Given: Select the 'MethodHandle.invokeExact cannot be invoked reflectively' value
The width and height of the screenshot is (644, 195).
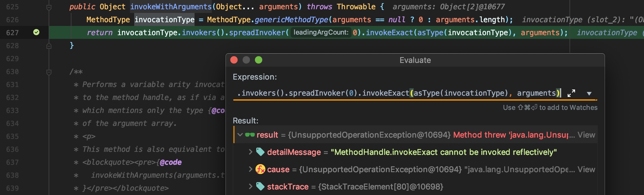Looking at the screenshot, I should click(444, 152).
